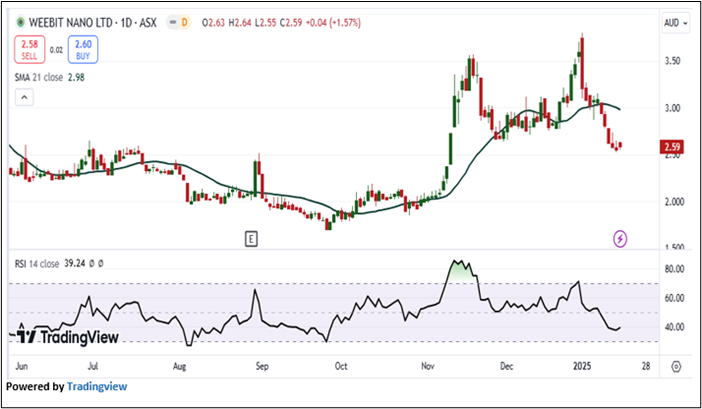The width and height of the screenshot is (702, 409).
Task: Click the spread value 0.02
Action: (56, 50)
